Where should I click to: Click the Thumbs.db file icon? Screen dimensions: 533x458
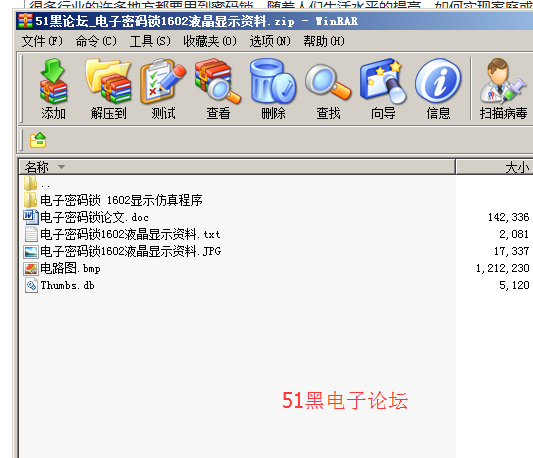[x=31, y=285]
